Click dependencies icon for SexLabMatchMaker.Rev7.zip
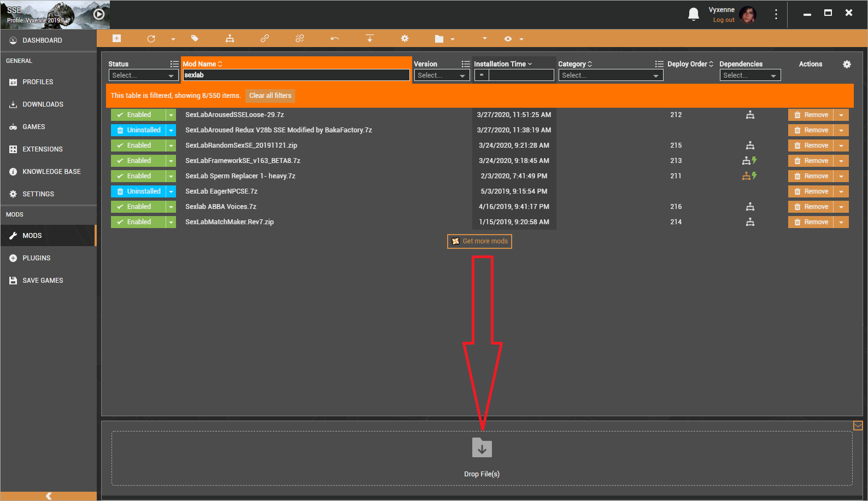The width and height of the screenshot is (868, 501). point(750,222)
